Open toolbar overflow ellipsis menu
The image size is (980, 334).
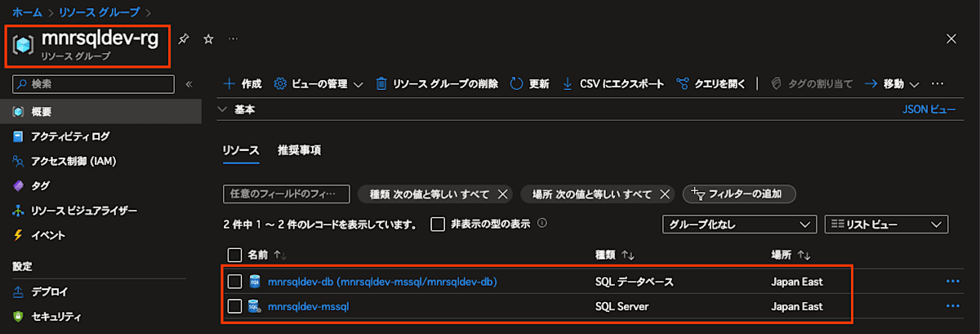(x=938, y=84)
